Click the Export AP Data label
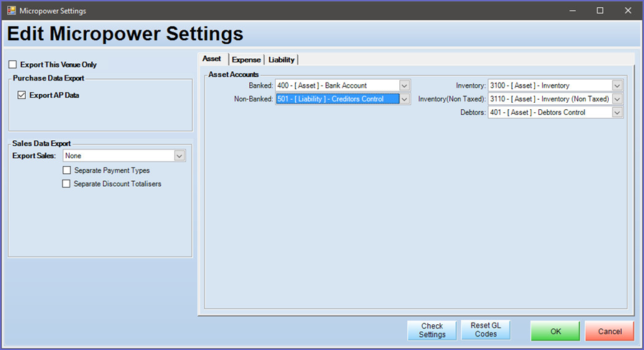The width and height of the screenshot is (644, 350). coord(55,95)
